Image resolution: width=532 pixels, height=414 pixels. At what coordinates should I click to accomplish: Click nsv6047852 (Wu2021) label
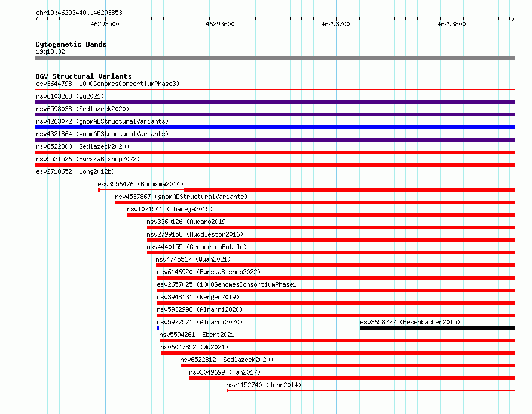[194, 347]
